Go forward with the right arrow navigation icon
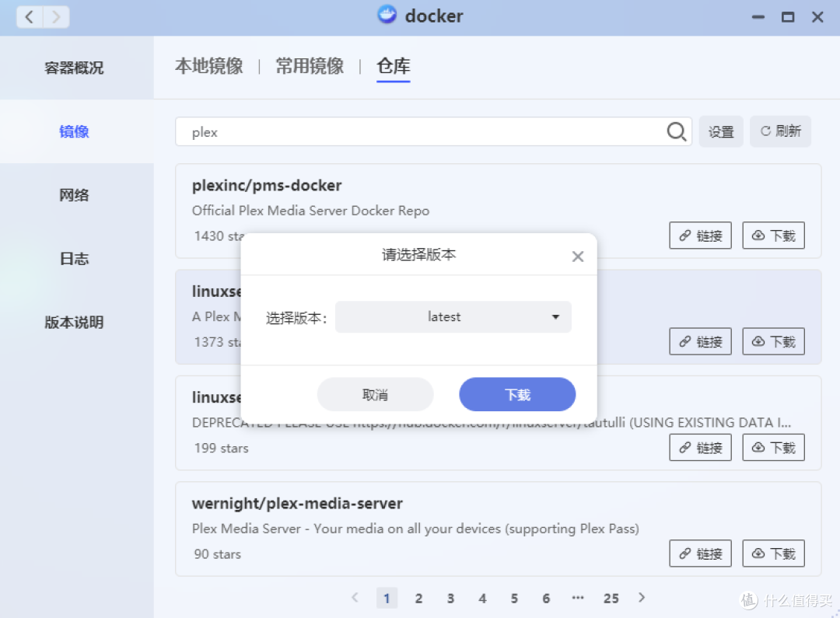Image resolution: width=840 pixels, height=618 pixels. pos(56,17)
